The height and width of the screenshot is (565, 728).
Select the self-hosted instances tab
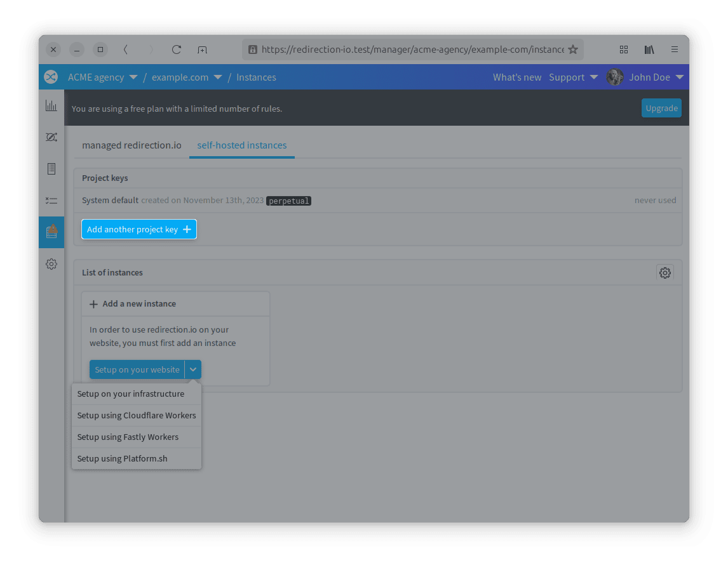click(x=241, y=145)
